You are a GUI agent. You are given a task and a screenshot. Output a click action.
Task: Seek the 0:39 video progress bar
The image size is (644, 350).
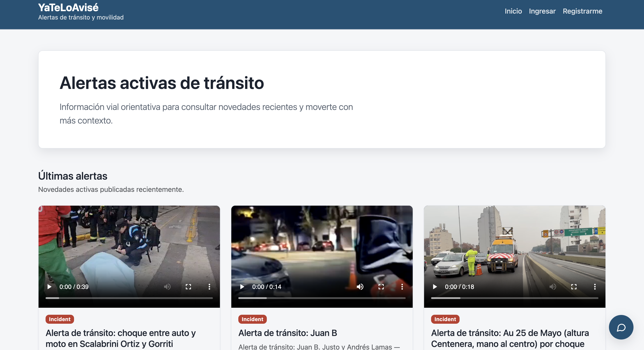(129, 298)
